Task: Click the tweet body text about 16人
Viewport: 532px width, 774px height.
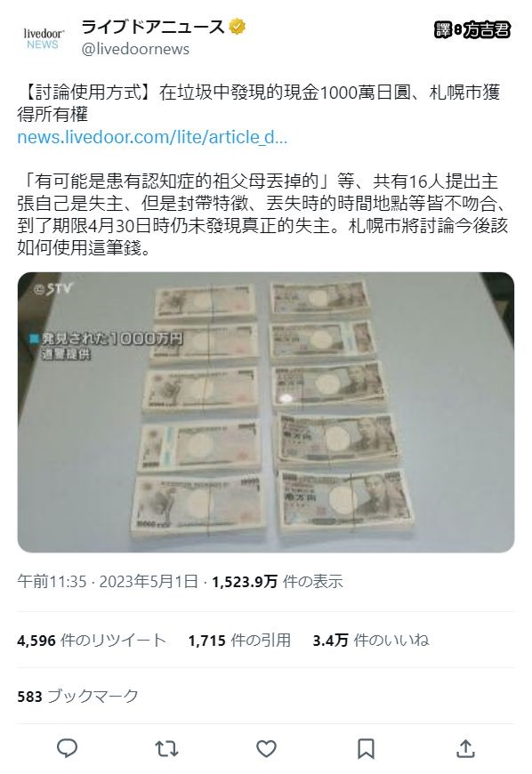Action: click(x=262, y=214)
